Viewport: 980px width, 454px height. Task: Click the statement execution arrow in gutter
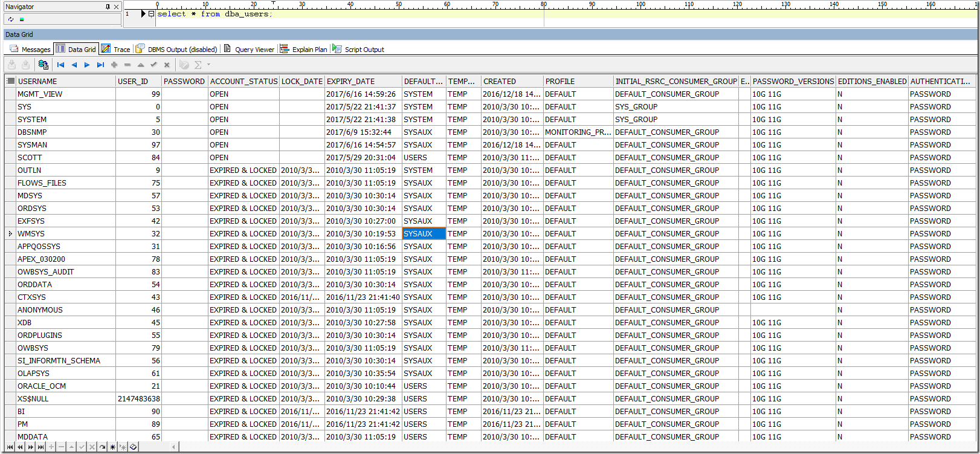coord(143,13)
